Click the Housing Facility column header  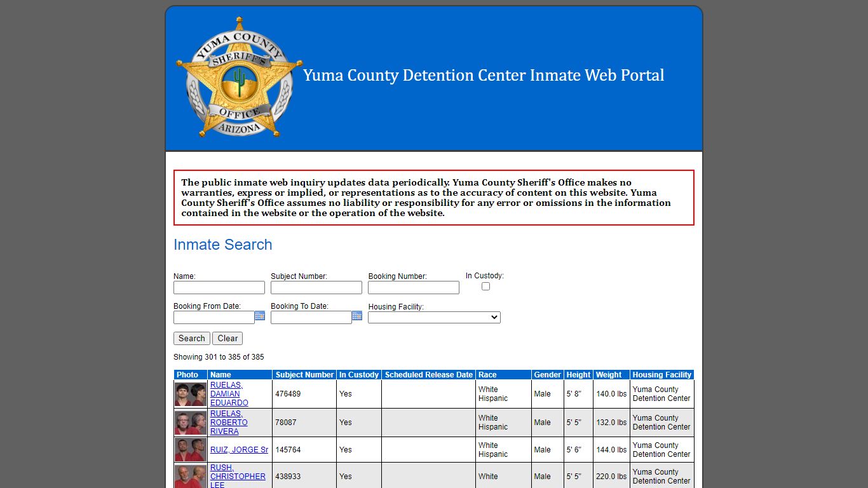tap(662, 375)
